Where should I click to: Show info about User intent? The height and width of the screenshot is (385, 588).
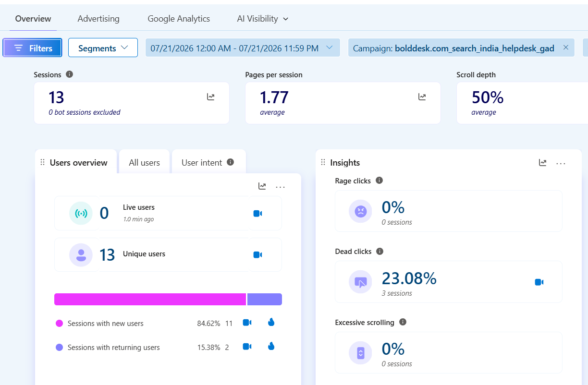[230, 162]
